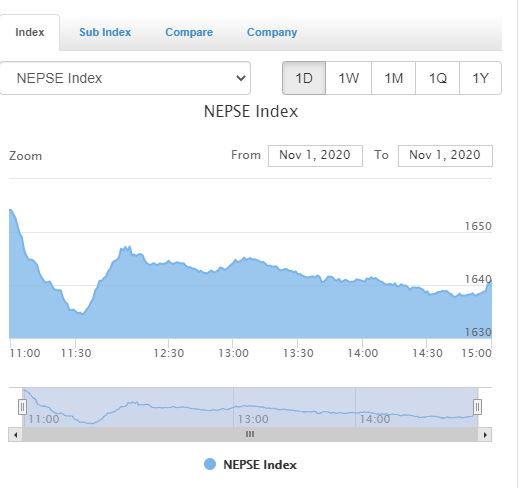This screenshot has height=488, width=528.
Task: Click the navigator right handle grip
Action: point(477,407)
